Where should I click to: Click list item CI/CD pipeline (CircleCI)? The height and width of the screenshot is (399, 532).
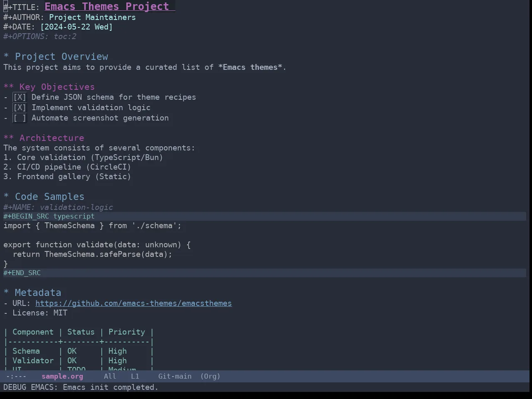tap(67, 167)
